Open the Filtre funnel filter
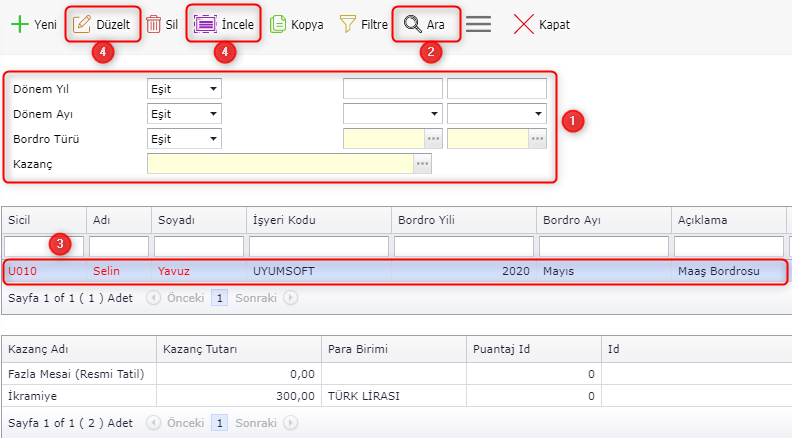This screenshot has height=438, width=792. tap(348, 24)
